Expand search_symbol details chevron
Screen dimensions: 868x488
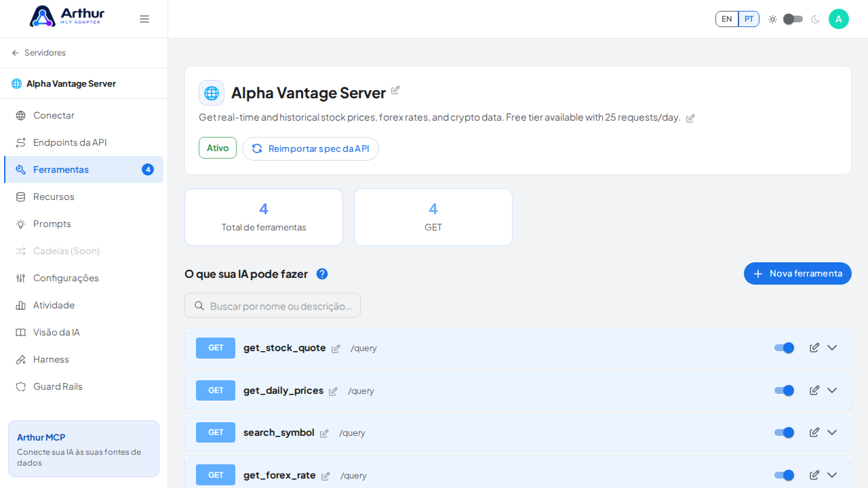[x=832, y=432]
